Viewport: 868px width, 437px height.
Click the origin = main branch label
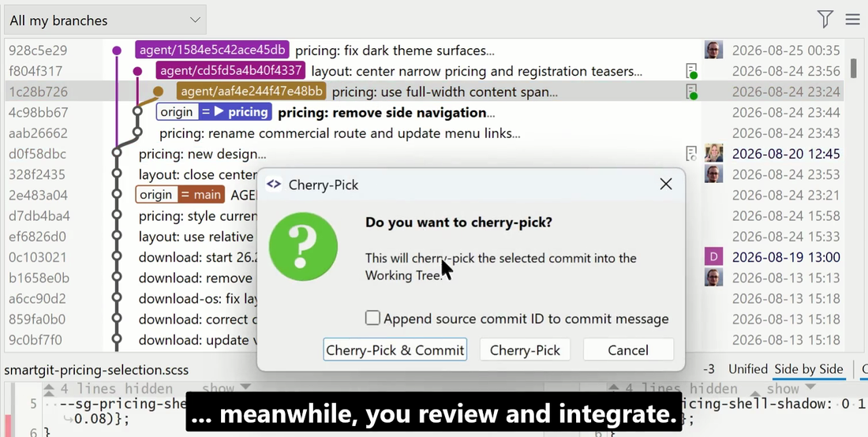[x=180, y=195]
